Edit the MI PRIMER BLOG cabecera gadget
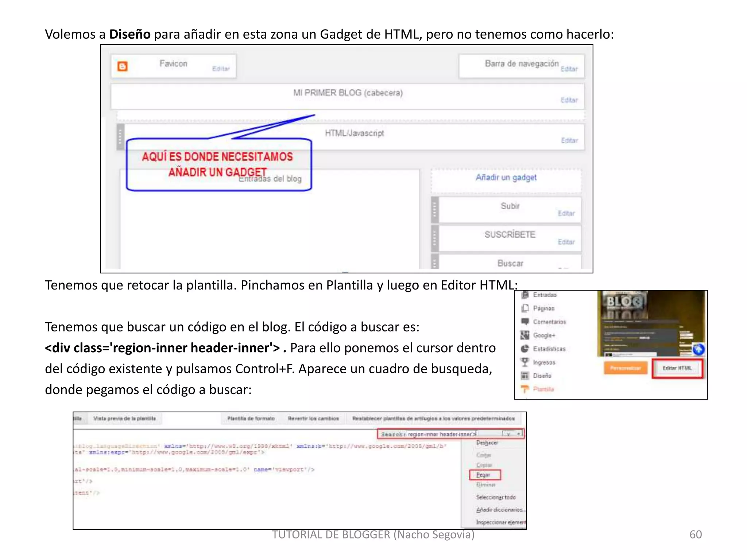This screenshot has height=560, width=747. 569,100
